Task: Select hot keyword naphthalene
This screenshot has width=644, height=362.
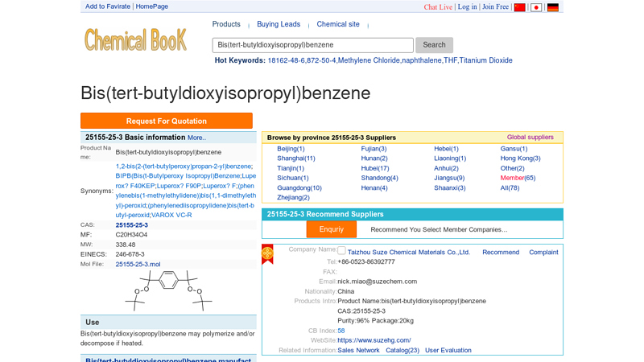Action: click(422, 60)
